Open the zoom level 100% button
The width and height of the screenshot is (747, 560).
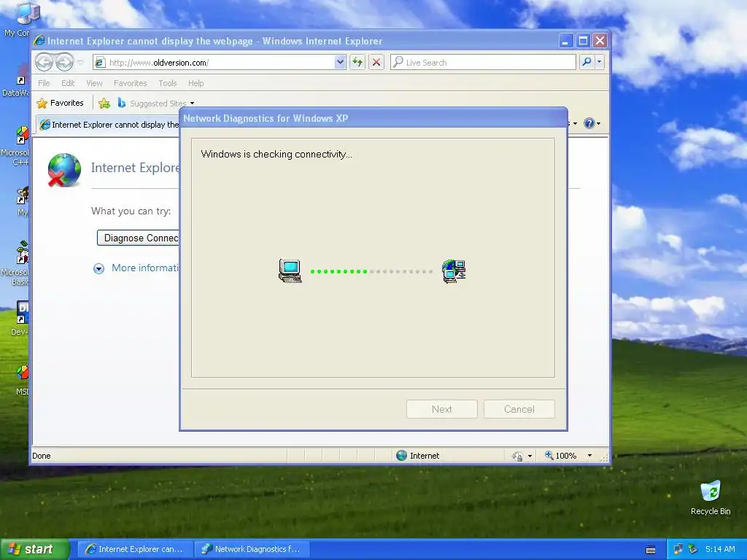tap(561, 456)
